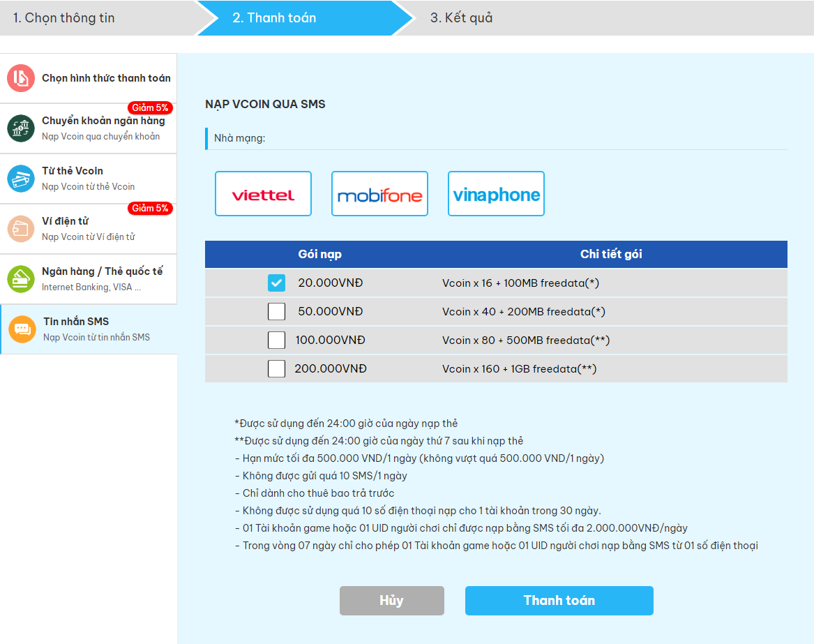Click the 'Trong vòng 07 ngày' note
The width and height of the screenshot is (814, 644).
tap(497, 546)
